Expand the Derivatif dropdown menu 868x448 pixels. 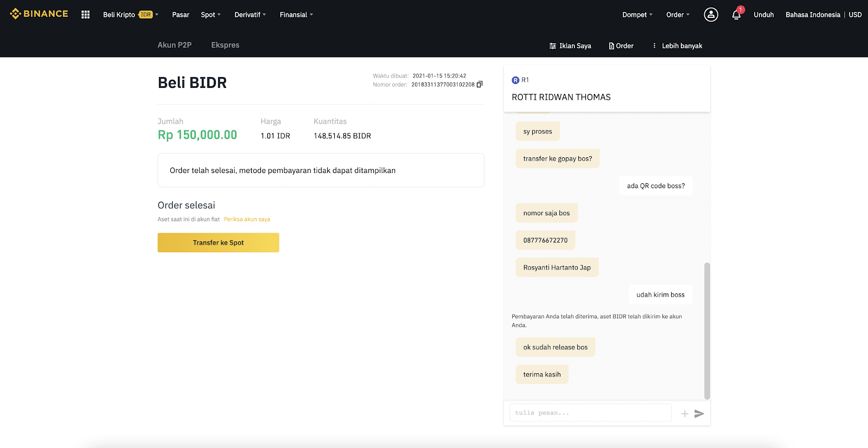pyautogui.click(x=250, y=15)
